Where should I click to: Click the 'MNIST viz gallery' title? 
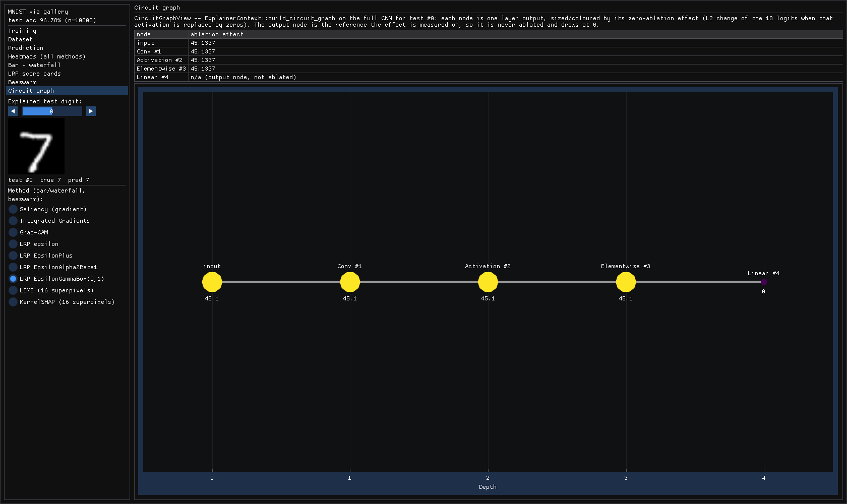[38, 12]
